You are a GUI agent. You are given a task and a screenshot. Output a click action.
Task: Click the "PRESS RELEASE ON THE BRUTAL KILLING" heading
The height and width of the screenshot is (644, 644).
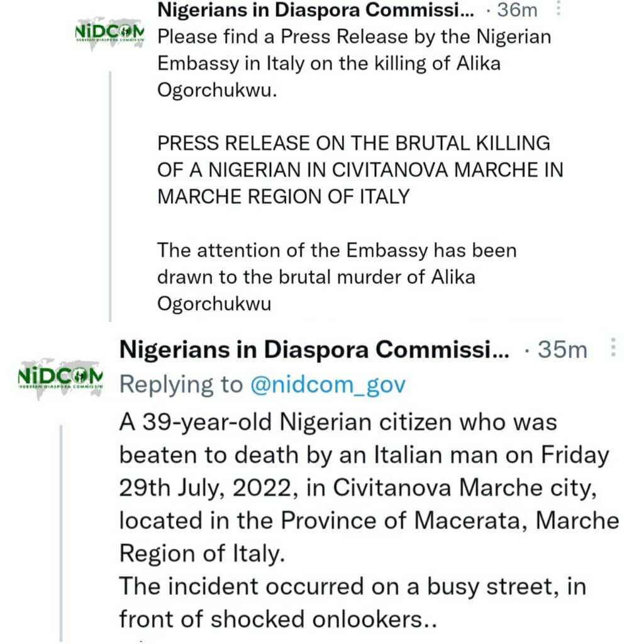point(353,143)
